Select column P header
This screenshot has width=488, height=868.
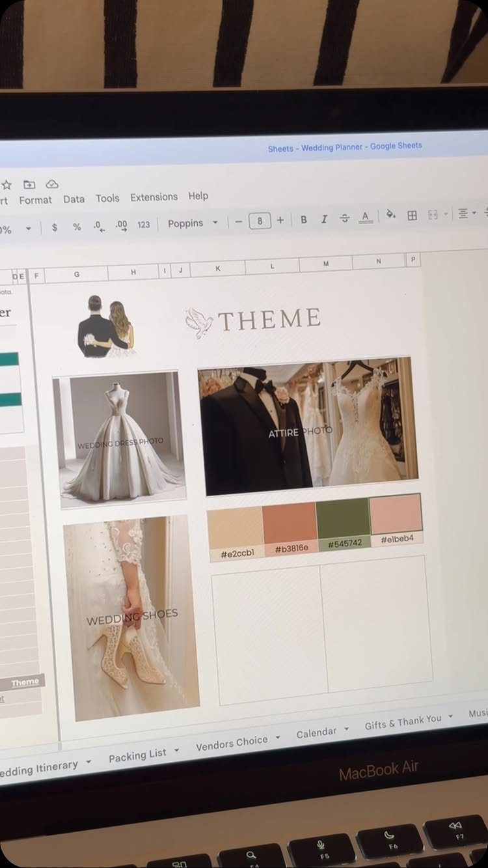tap(414, 260)
